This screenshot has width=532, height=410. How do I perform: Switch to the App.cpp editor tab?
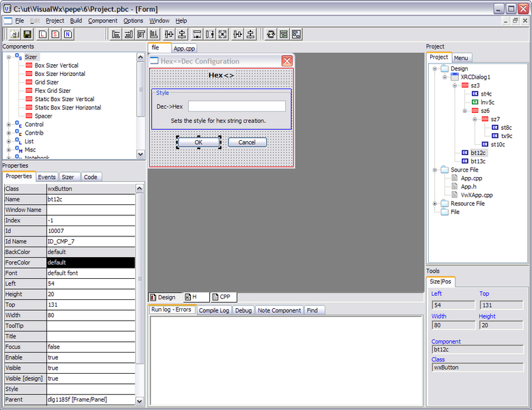coord(184,49)
